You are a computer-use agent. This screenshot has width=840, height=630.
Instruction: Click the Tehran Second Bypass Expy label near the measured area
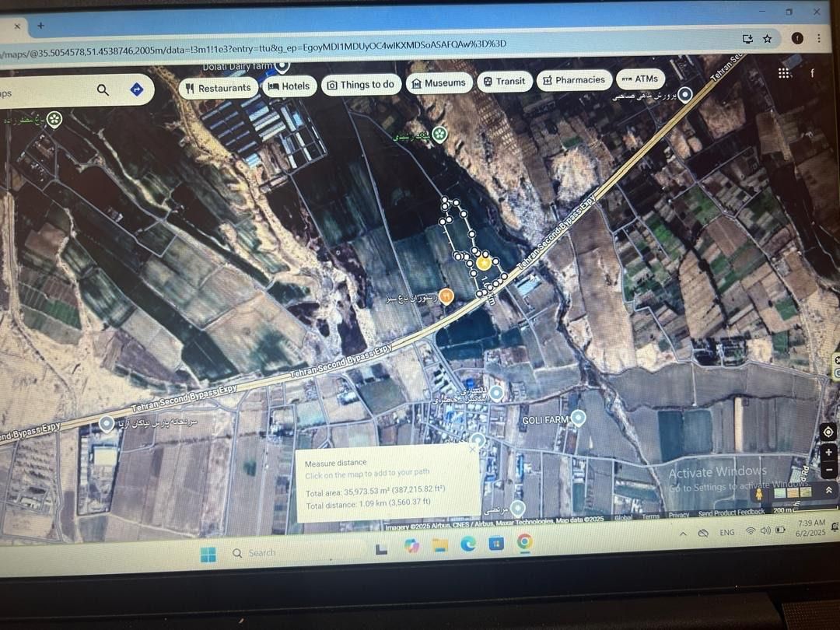point(556,232)
